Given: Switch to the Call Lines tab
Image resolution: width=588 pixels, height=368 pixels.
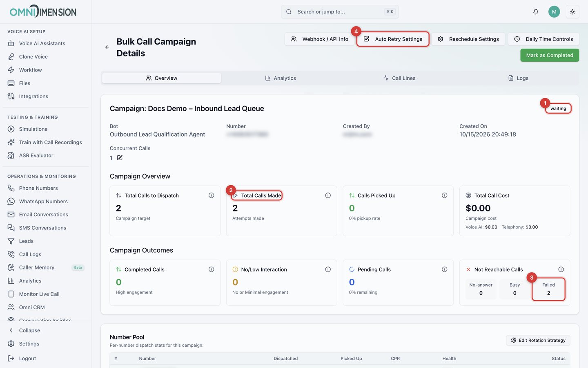Looking at the screenshot, I should [x=399, y=78].
